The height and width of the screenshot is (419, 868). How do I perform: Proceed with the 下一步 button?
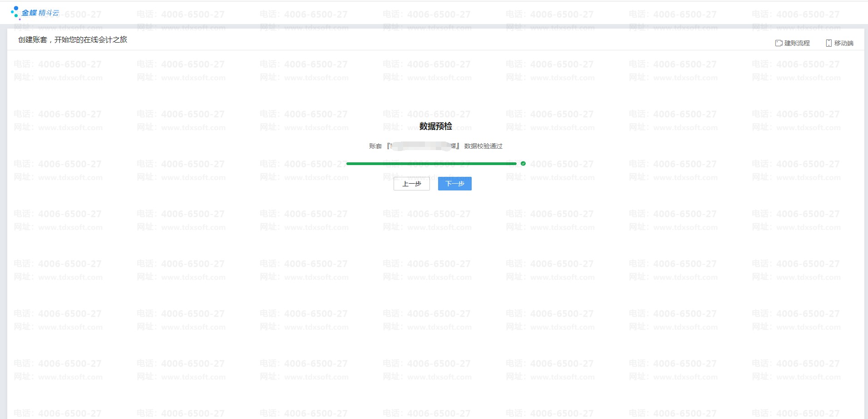point(454,184)
